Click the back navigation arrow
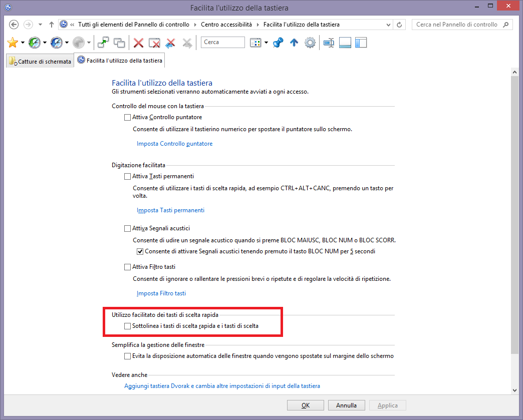The image size is (523, 420). [x=14, y=25]
